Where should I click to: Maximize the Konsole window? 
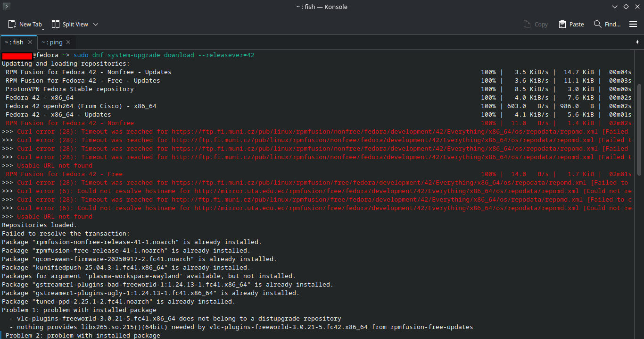pyautogui.click(x=626, y=7)
